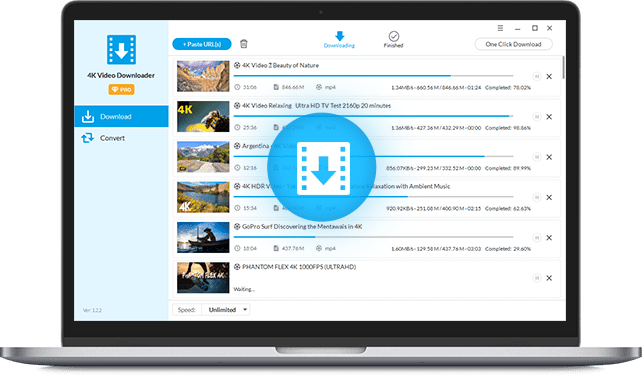
Task: Click the 4K Video Downloader logo icon
Action: click(122, 50)
